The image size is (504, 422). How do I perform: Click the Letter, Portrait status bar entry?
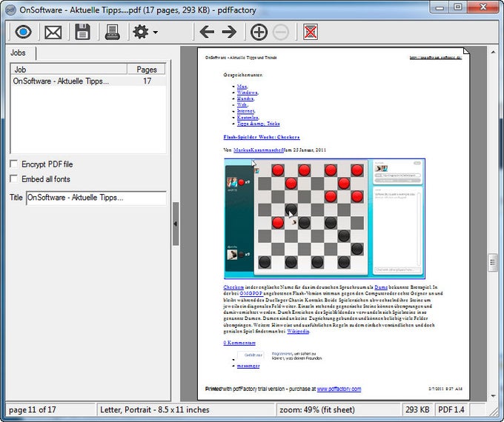[x=187, y=410]
